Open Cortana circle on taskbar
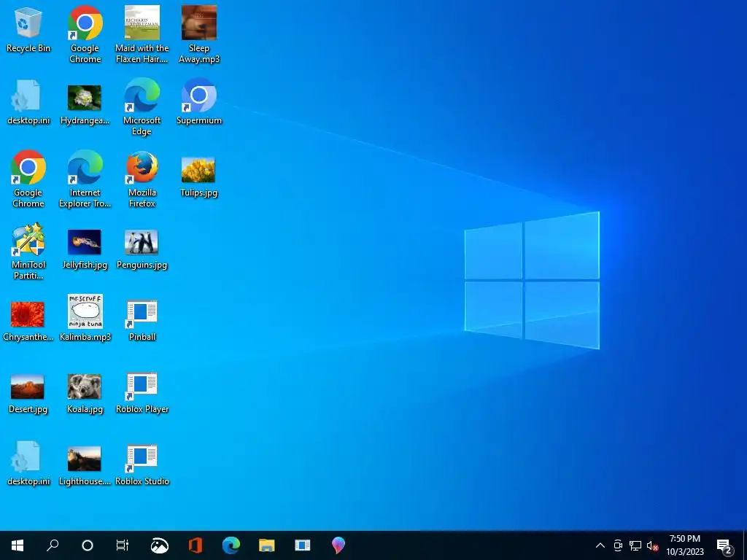Image resolution: width=747 pixels, height=560 pixels. tap(88, 545)
